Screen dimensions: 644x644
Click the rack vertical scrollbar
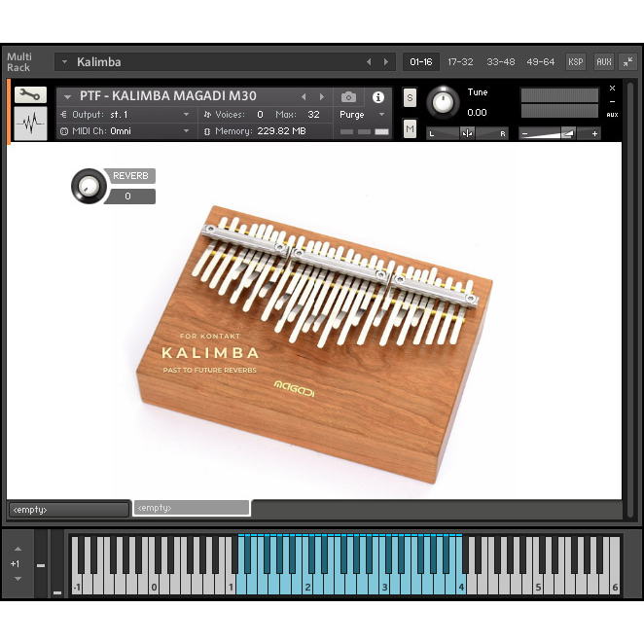tap(630, 300)
